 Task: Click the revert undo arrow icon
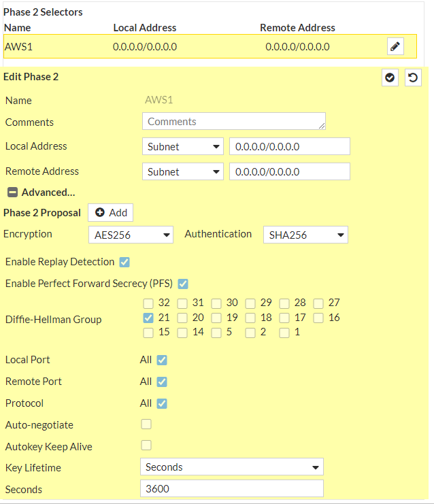tap(412, 78)
